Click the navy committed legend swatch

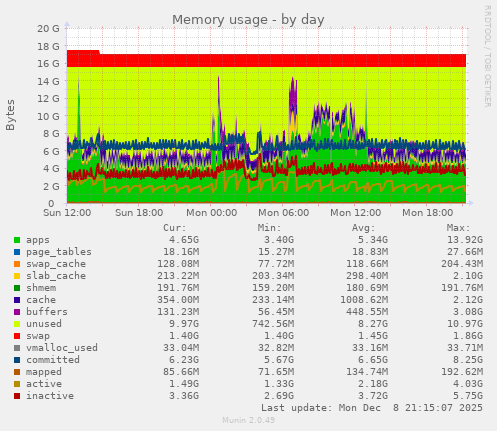[17, 360]
